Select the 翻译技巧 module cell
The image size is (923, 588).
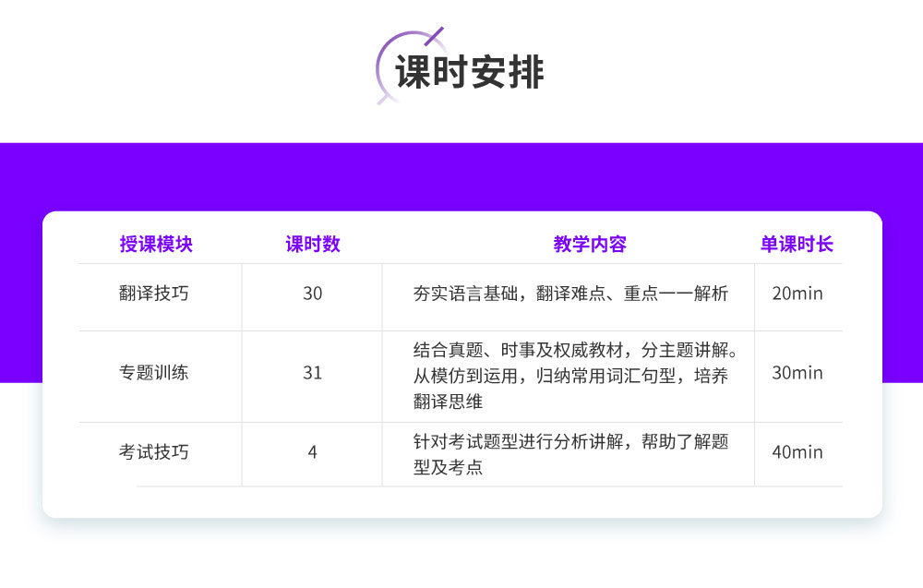154,294
